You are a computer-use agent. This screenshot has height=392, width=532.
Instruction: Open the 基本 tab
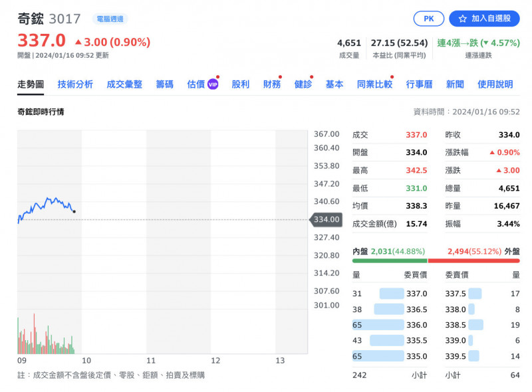[x=334, y=84]
